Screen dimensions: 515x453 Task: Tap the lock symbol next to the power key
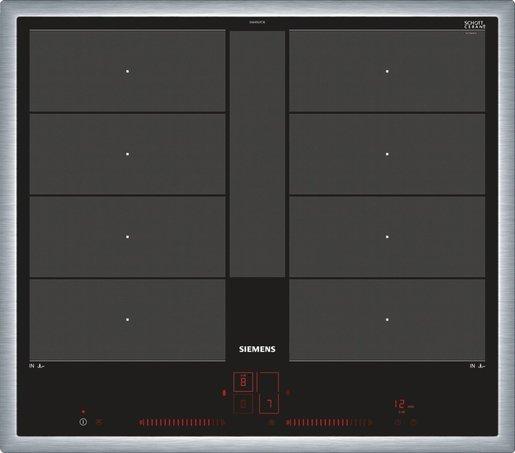tap(99, 422)
